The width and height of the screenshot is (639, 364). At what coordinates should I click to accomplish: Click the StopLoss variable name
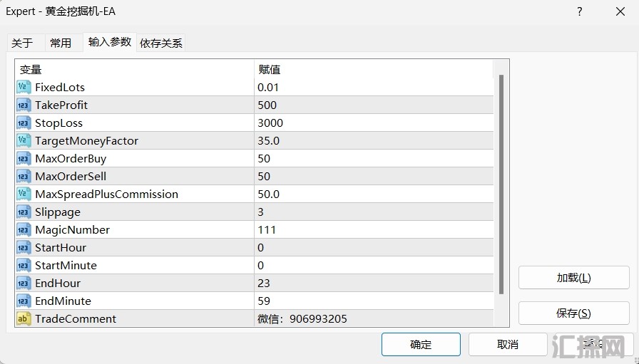58,123
